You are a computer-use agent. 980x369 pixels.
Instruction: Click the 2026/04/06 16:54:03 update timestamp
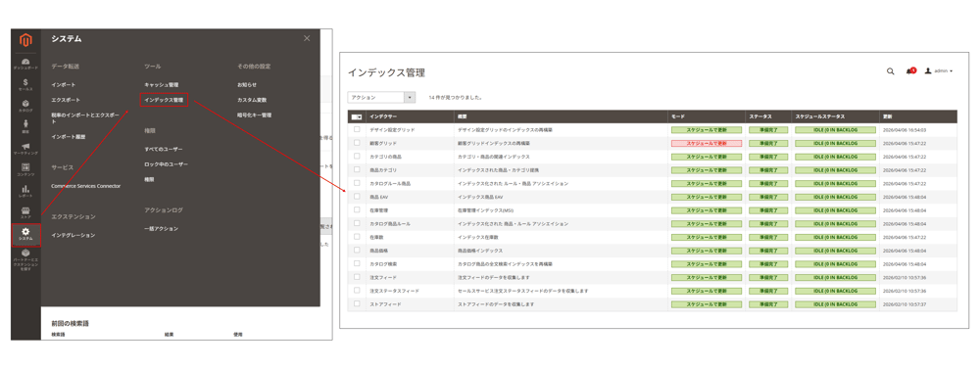point(905,130)
